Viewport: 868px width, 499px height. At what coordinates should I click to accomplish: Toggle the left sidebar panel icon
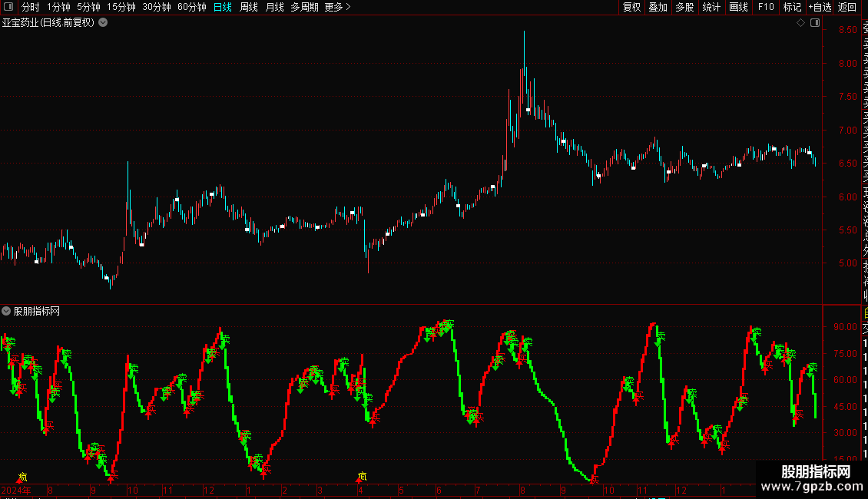(x=8, y=7)
